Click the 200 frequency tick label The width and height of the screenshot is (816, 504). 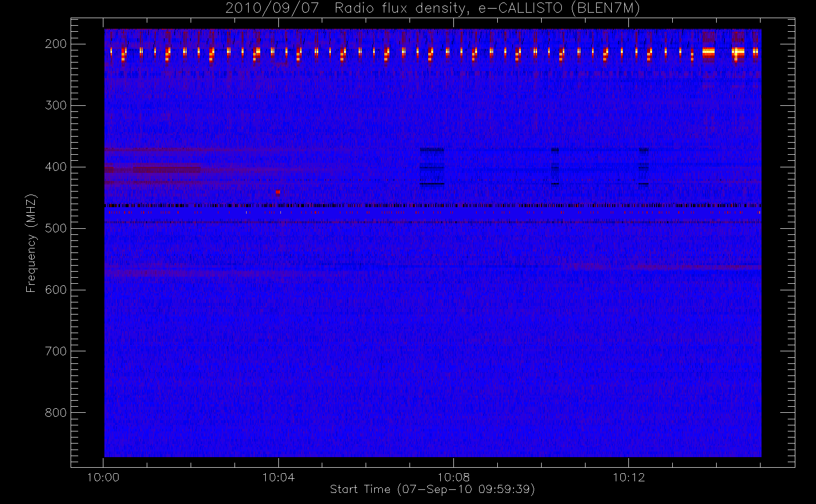pos(56,44)
